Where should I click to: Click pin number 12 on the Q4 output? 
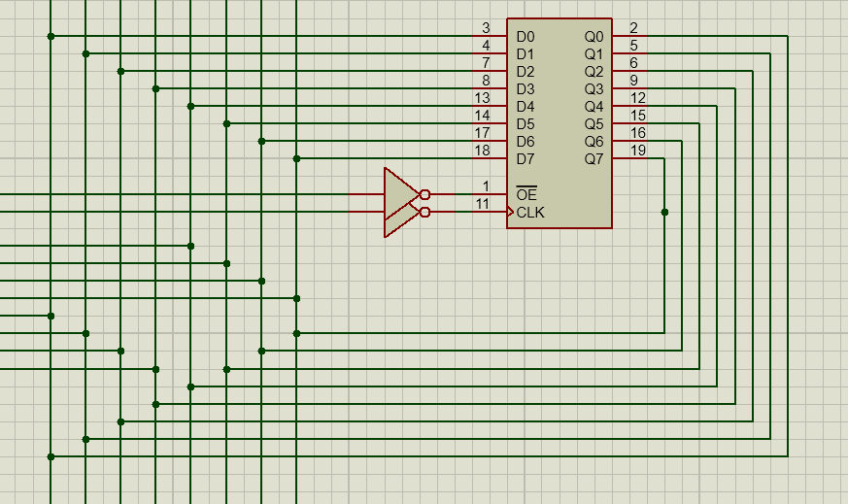637,97
